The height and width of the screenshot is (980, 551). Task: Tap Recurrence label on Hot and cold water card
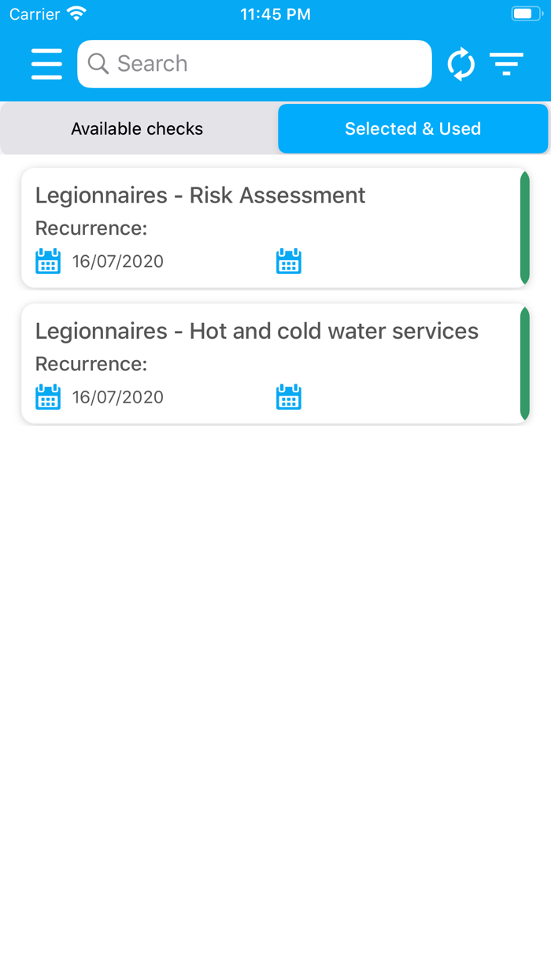91,364
